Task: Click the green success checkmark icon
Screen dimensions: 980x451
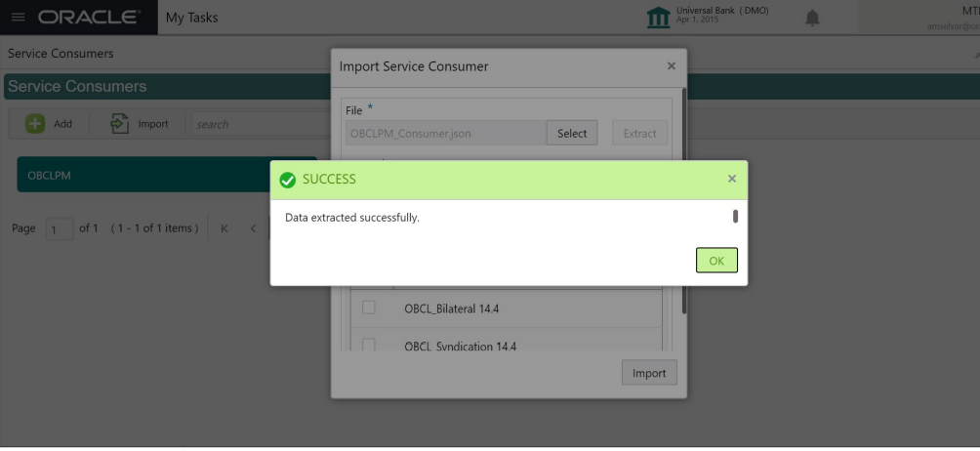Action: [x=288, y=180]
